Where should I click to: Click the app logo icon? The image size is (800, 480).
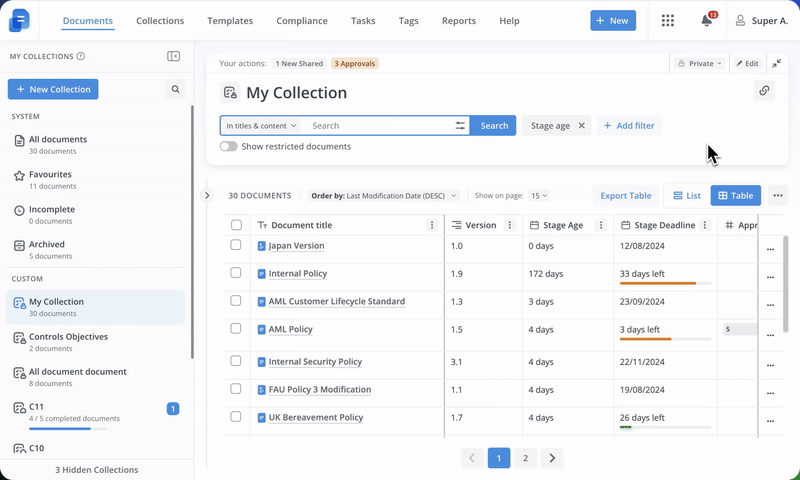(x=19, y=20)
